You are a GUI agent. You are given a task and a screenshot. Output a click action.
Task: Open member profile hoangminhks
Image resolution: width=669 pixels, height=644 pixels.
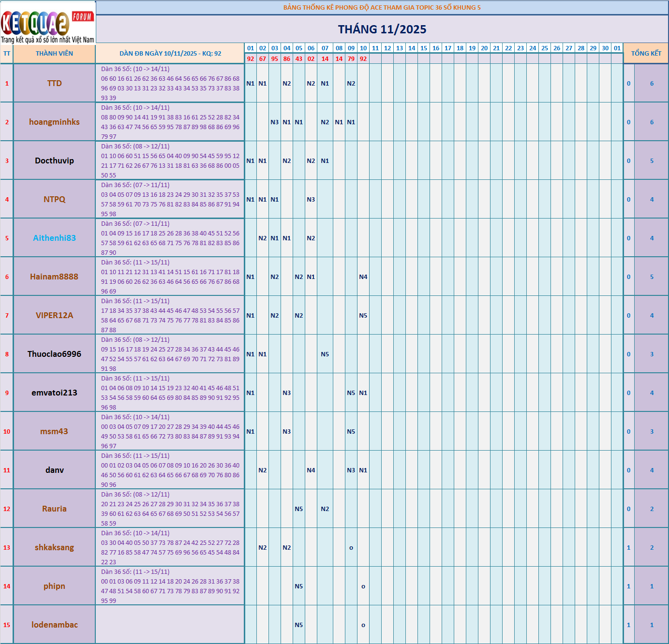pos(54,122)
